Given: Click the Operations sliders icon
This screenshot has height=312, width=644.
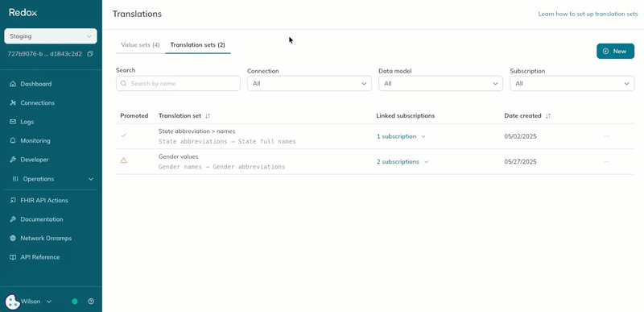Looking at the screenshot, I should pyautogui.click(x=15, y=179).
